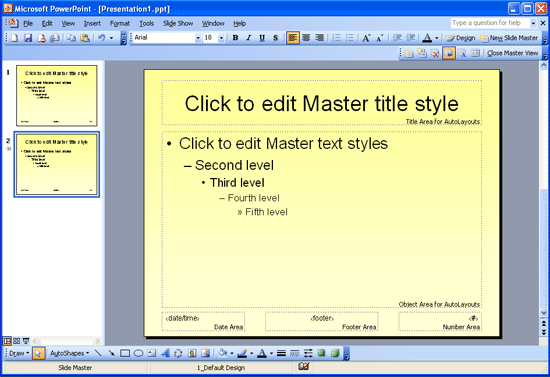Viewport: 550px width, 377px height.
Task: Insert a diagram or organization chart
Action: point(178,353)
